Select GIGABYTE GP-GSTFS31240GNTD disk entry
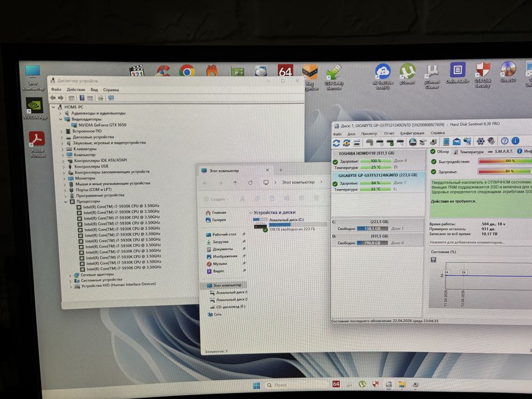 (378, 182)
